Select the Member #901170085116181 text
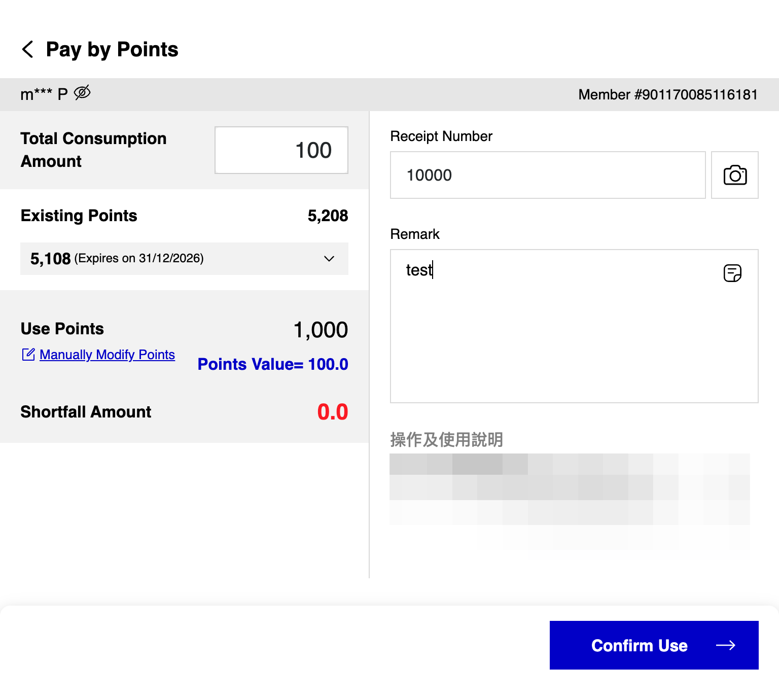Screen dimensions: 779x700 pos(668,95)
